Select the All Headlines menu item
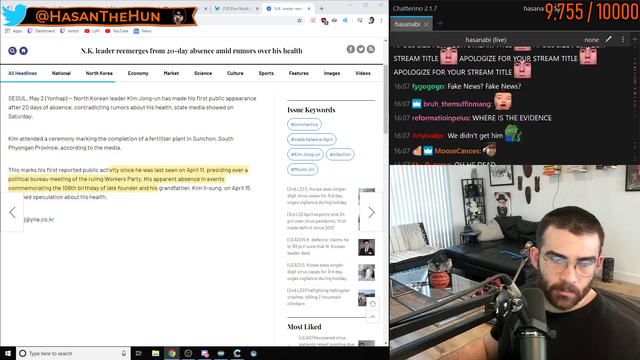 pyautogui.click(x=22, y=73)
